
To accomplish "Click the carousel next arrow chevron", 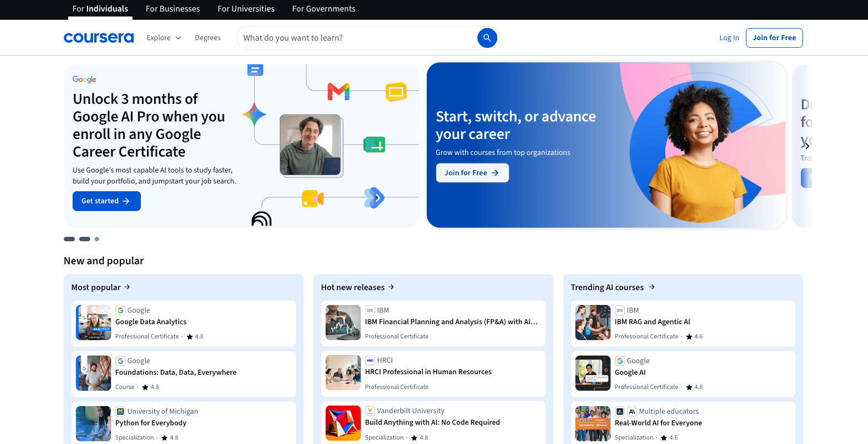I will pos(806,146).
